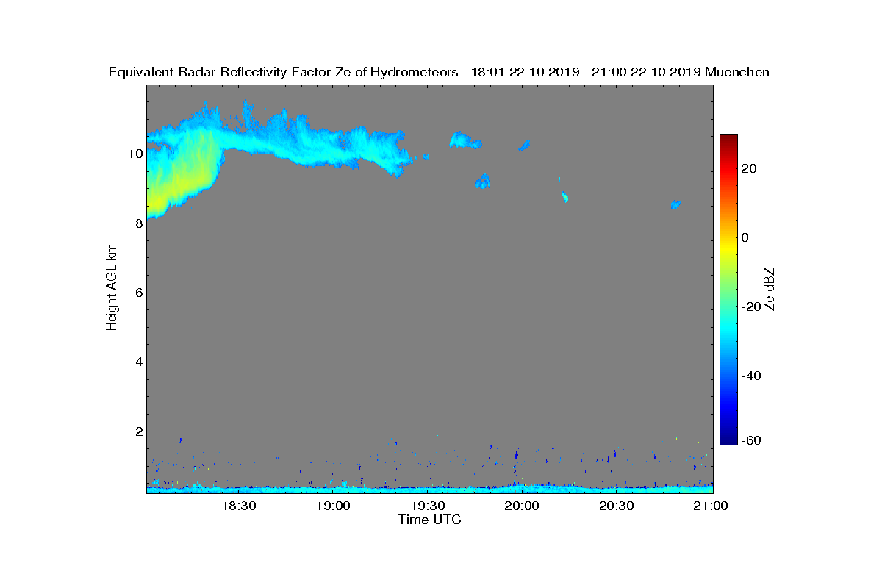Click the height axis tick label 8
Viewport: 882px width, 588px height.
pos(137,223)
